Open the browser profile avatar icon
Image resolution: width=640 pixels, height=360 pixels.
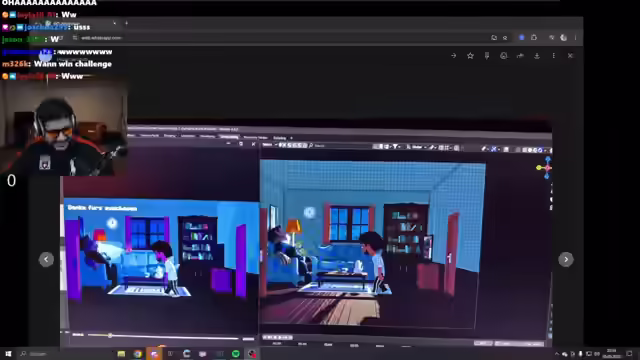click(564, 38)
